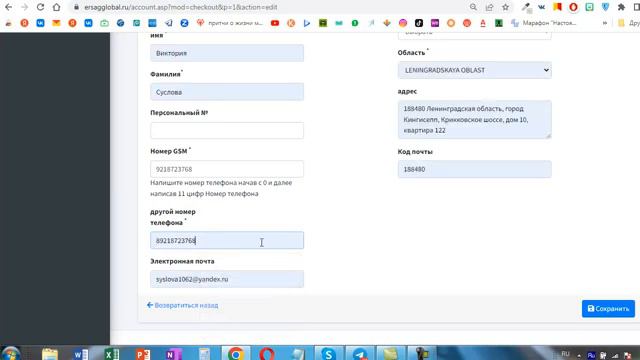Open the 'притчи о жизни' bookmark
Viewport: 640px width, 360px height.
[x=230, y=23]
